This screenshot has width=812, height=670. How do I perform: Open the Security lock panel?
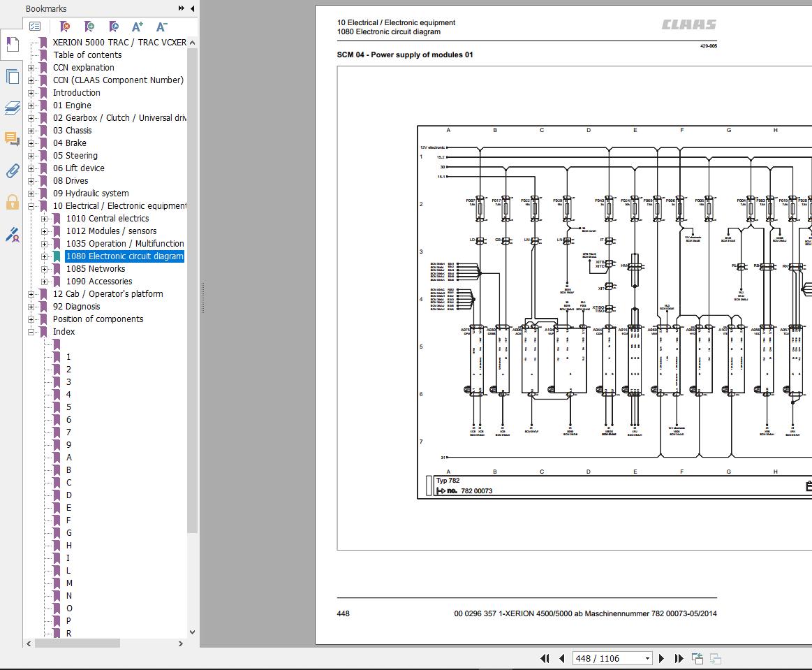(12, 203)
